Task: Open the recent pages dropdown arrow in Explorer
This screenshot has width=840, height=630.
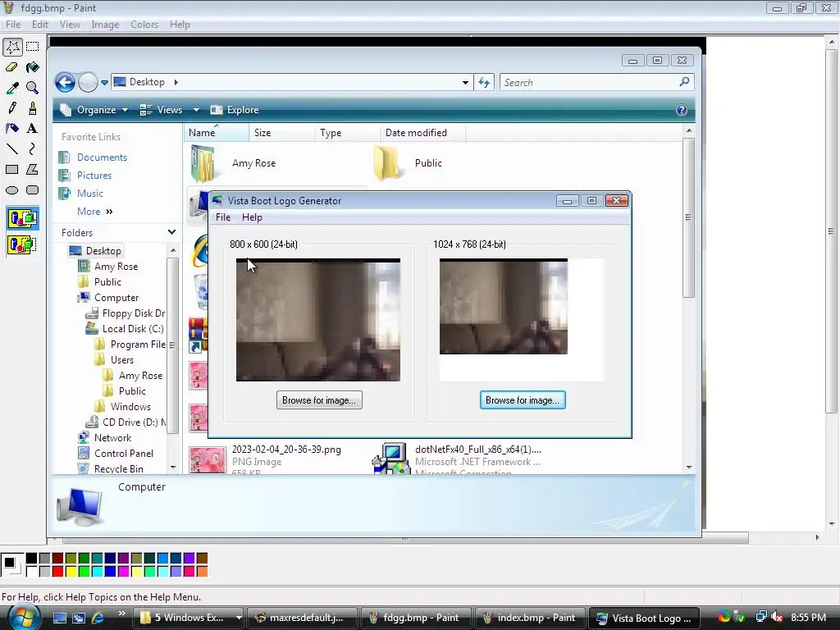Action: point(104,83)
